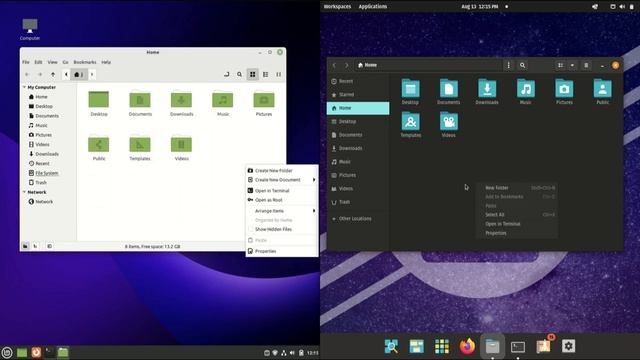Choose Properties in Nemo context menu
Screen dimensions: 640x360
pos(282,251)
